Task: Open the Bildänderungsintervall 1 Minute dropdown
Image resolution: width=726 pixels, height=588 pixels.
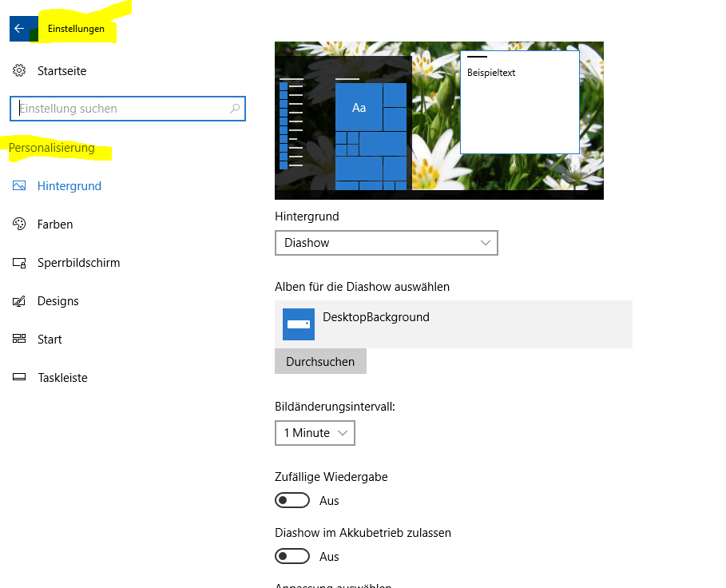Action: click(x=315, y=433)
